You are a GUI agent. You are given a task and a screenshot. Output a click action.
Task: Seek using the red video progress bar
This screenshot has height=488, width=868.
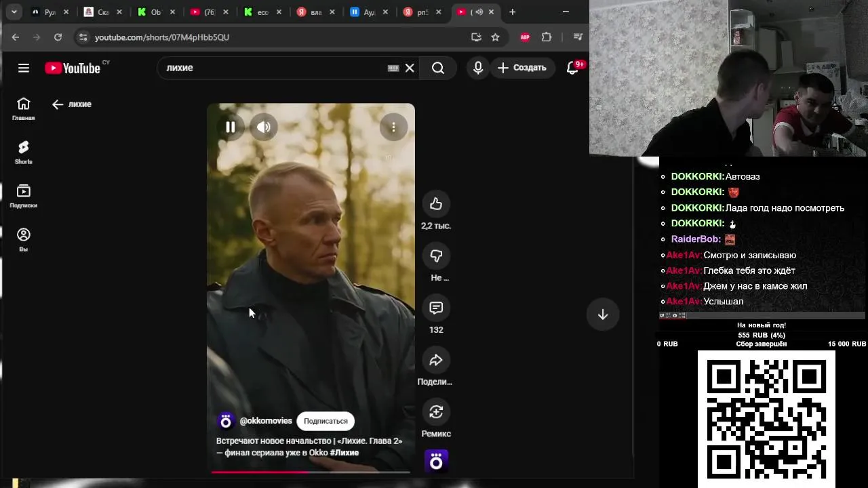point(311,472)
